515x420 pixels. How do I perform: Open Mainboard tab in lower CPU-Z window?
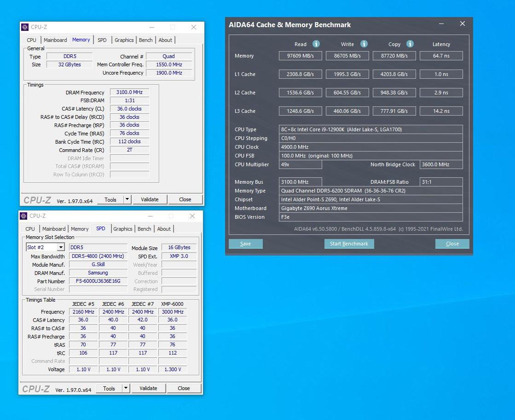tap(54, 229)
